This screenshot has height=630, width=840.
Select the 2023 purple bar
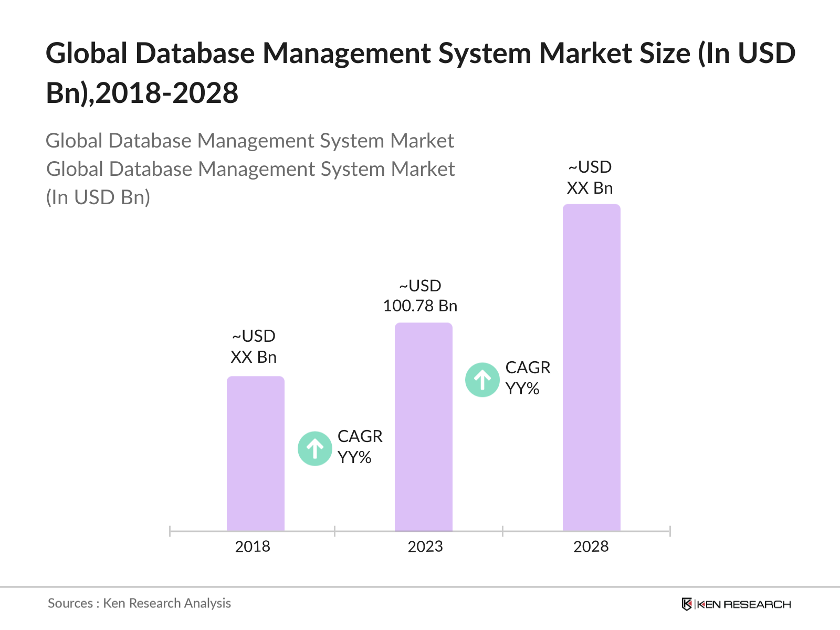(423, 427)
